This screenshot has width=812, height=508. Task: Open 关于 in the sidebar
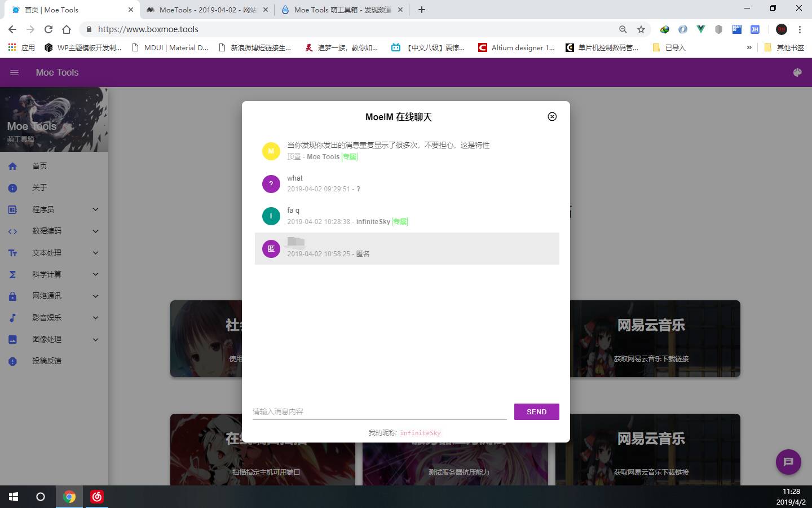[39, 187]
